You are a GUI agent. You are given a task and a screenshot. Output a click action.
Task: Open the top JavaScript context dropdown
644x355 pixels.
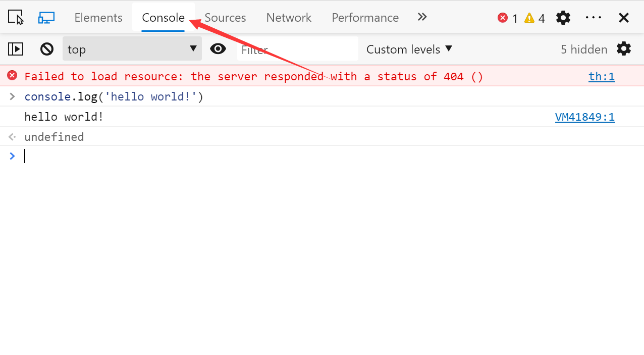[x=132, y=49]
